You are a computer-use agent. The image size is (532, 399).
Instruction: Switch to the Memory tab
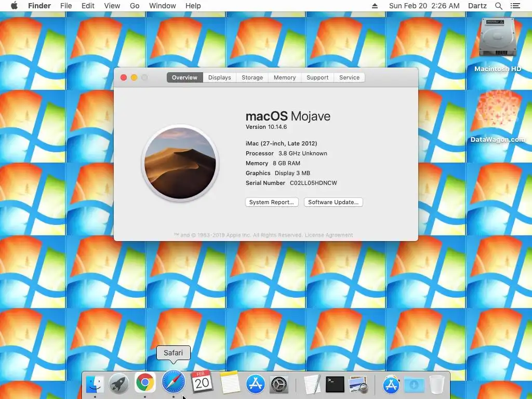pyautogui.click(x=285, y=77)
